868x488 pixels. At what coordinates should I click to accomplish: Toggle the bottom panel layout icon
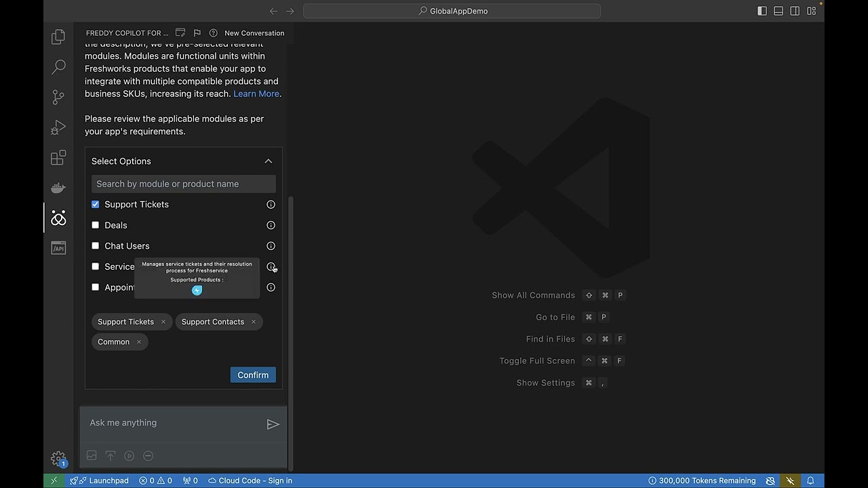(778, 11)
